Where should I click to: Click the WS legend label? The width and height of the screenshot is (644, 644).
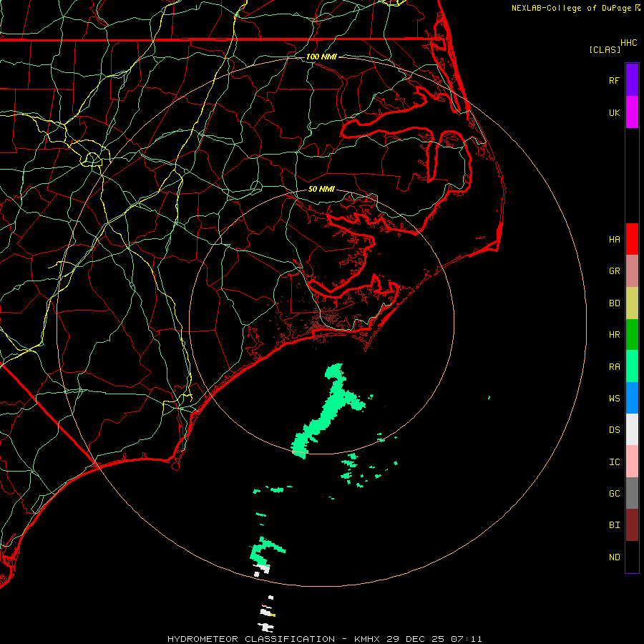click(x=614, y=398)
